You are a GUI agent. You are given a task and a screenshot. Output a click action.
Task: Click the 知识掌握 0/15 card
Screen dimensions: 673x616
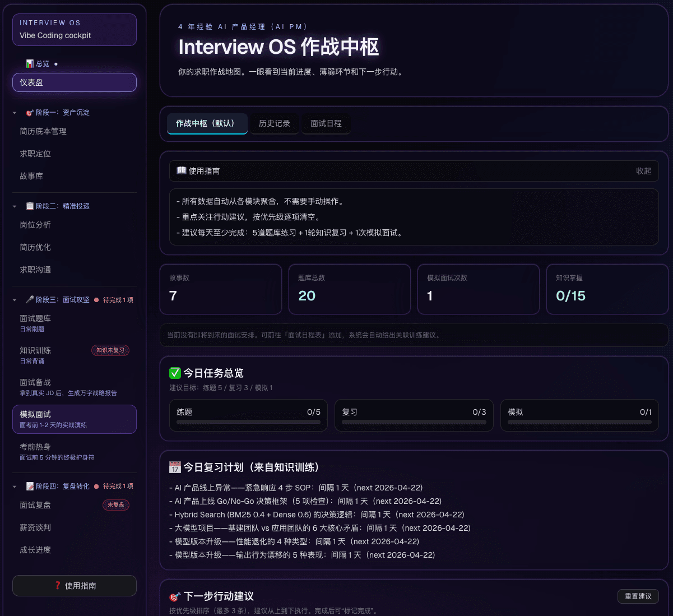[x=607, y=289]
